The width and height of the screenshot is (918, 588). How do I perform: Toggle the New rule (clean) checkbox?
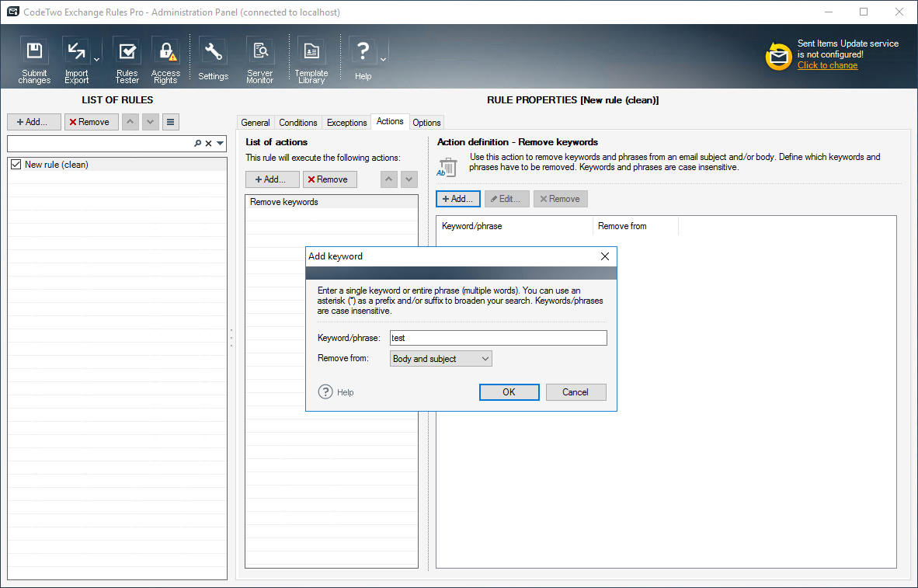[16, 165]
